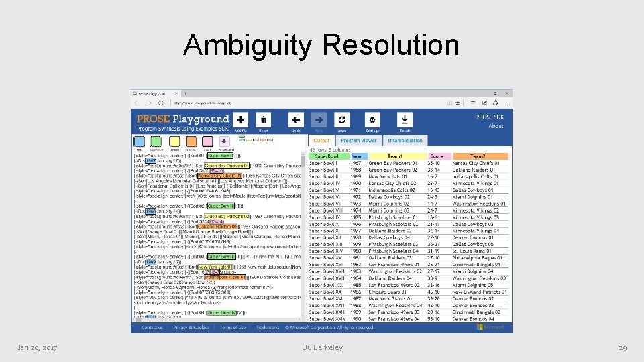The image size is (644, 362).
Task: Click the Result download icon
Action: tap(405, 120)
